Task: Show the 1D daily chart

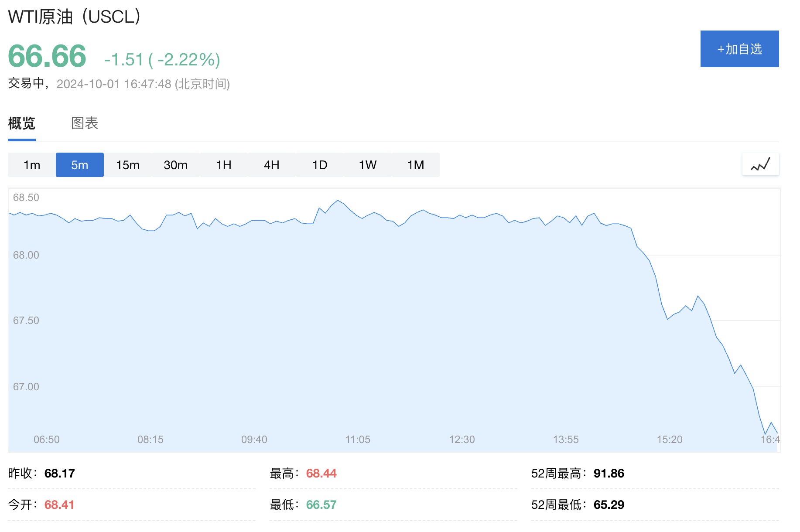Action: click(x=320, y=165)
